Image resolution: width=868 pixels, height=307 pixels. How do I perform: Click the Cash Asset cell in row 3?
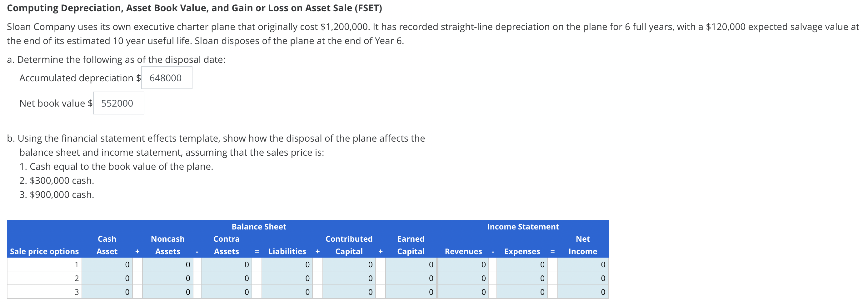107,292
